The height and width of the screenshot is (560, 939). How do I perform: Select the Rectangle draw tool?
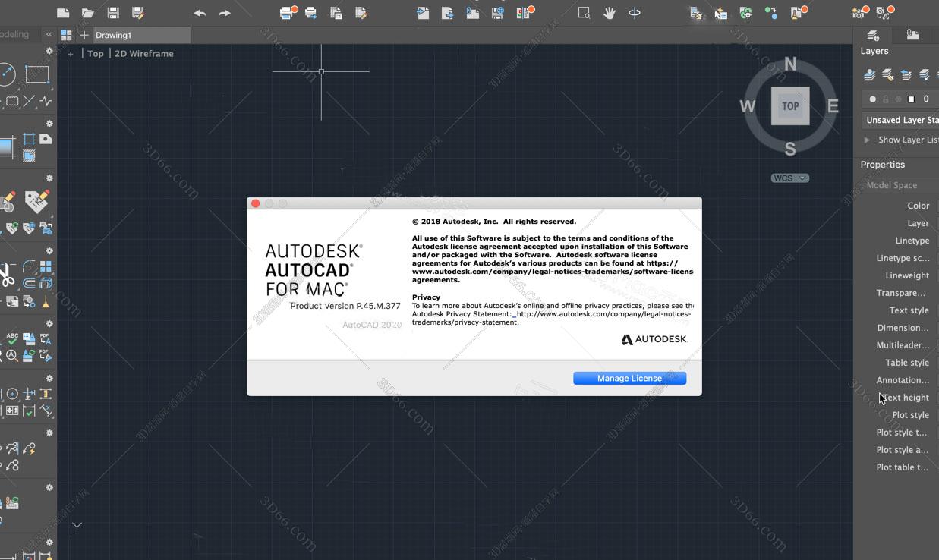[37, 74]
